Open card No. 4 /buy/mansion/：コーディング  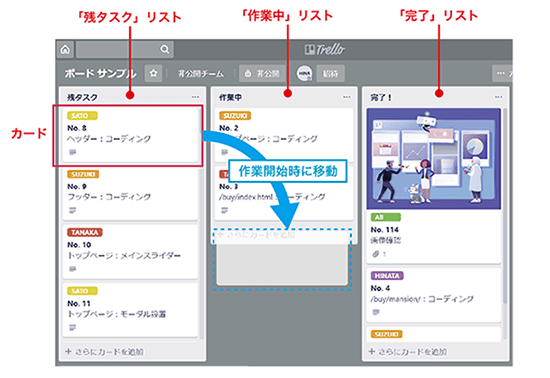pos(434,295)
